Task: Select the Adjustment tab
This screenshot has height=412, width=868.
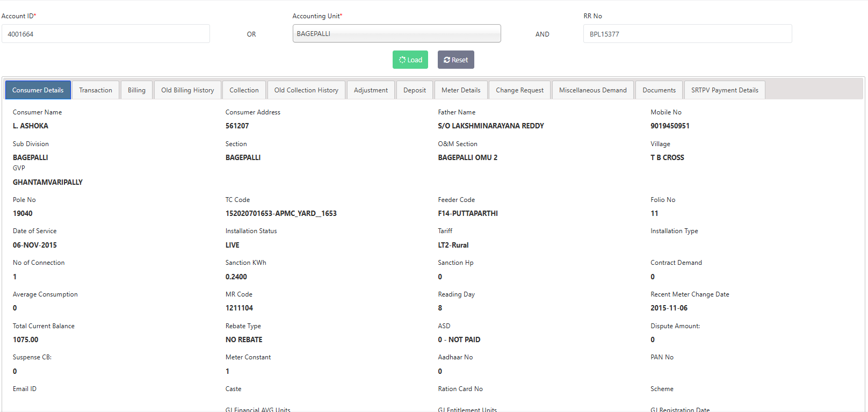Action: click(x=371, y=90)
